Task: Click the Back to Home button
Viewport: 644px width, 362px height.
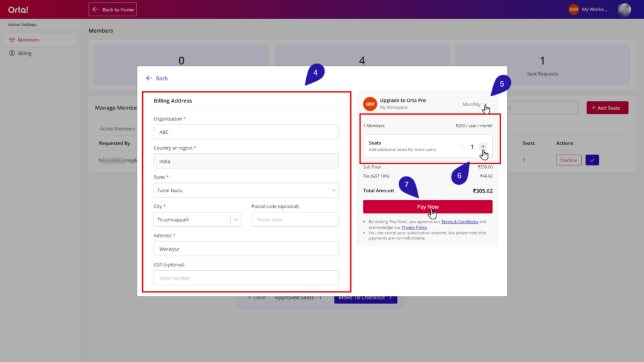Action: (x=113, y=9)
